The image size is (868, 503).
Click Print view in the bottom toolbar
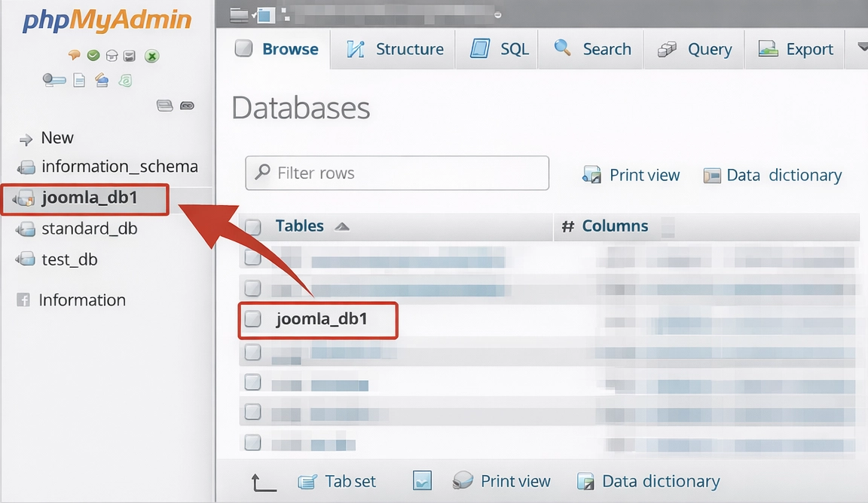click(x=502, y=481)
